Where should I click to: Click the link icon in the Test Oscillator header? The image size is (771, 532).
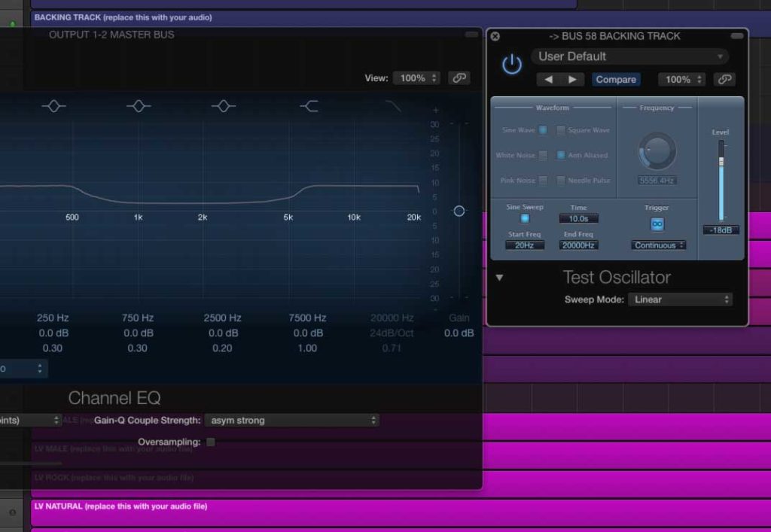pyautogui.click(x=724, y=78)
